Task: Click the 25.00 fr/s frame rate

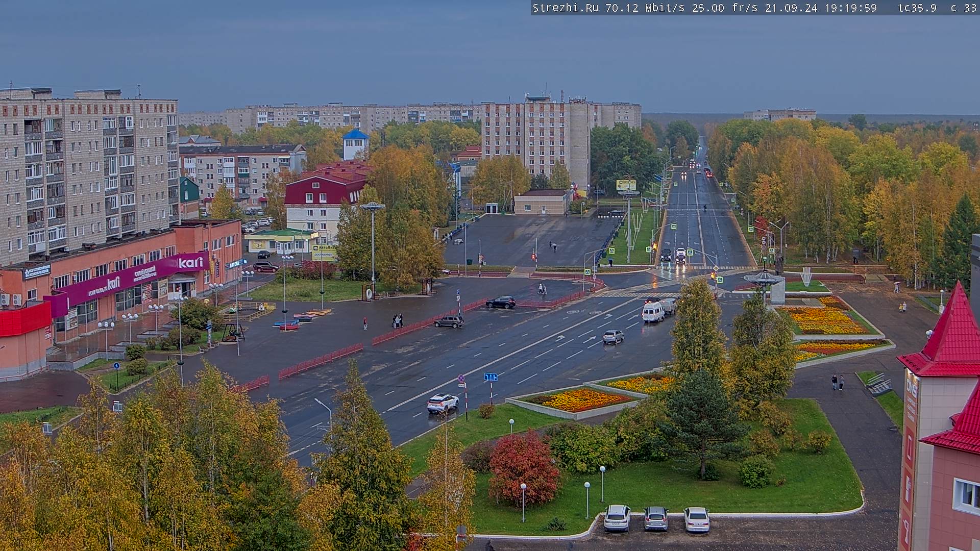Action: 725,8
